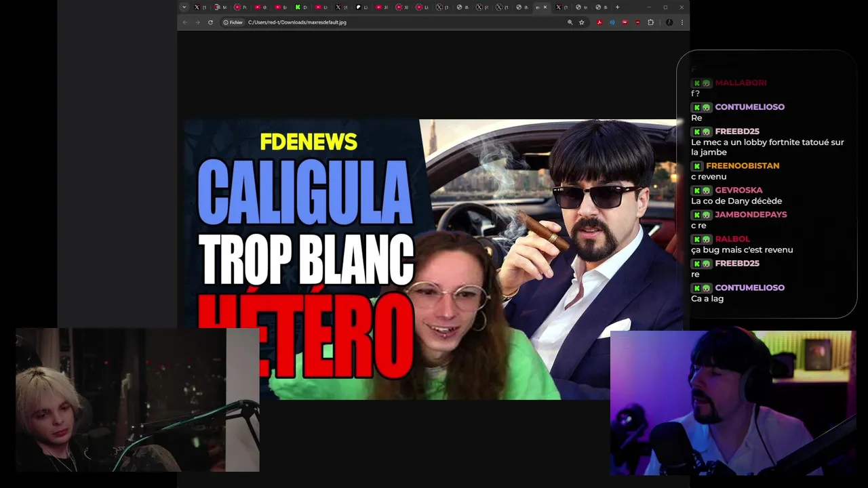The width and height of the screenshot is (868, 488).
Task: Click chat username RALBOL
Action: [x=732, y=239]
